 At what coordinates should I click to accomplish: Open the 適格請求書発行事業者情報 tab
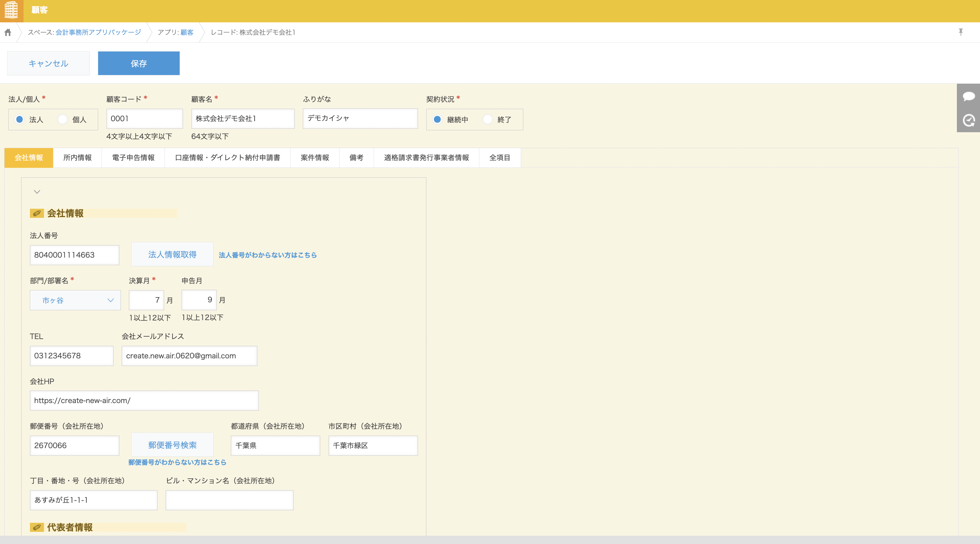point(426,158)
